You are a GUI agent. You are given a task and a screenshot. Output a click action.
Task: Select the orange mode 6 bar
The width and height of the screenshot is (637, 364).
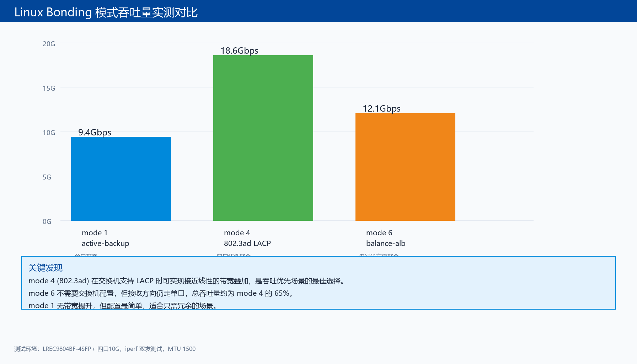click(405, 167)
